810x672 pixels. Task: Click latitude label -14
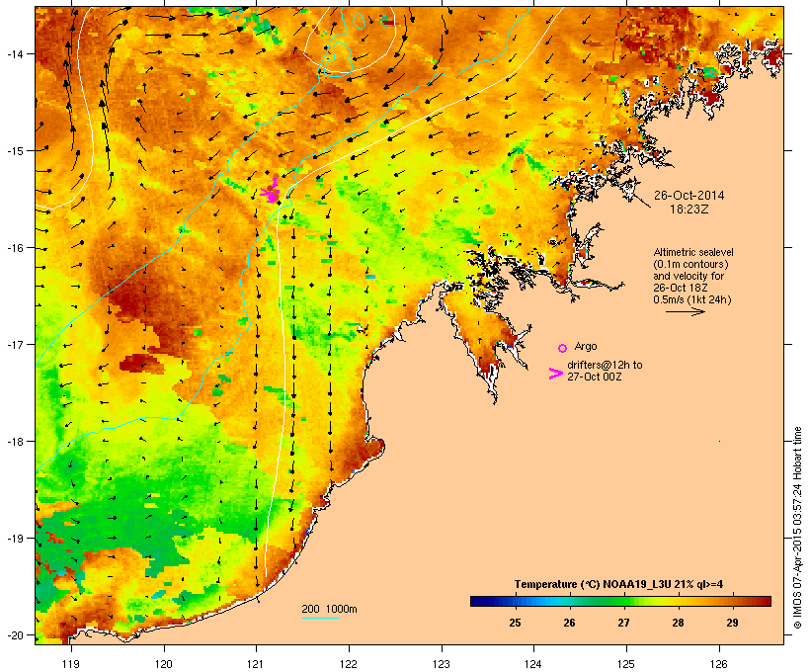[x=14, y=53]
